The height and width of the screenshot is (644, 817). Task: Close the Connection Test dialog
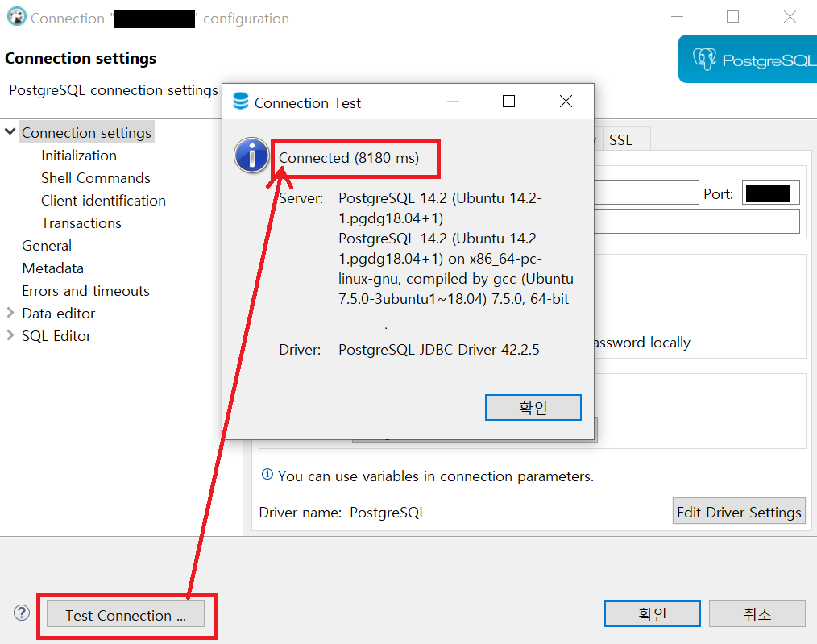[566, 101]
